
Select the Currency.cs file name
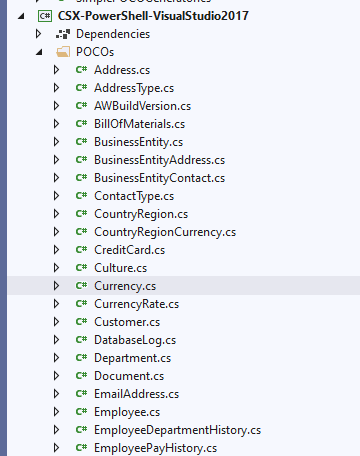coord(125,286)
